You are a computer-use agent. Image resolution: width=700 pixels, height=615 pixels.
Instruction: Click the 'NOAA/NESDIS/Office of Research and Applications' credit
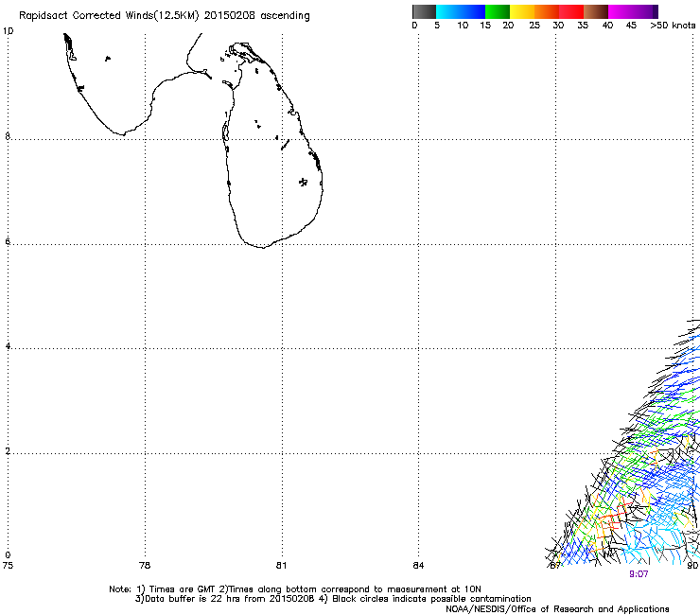pos(557,609)
